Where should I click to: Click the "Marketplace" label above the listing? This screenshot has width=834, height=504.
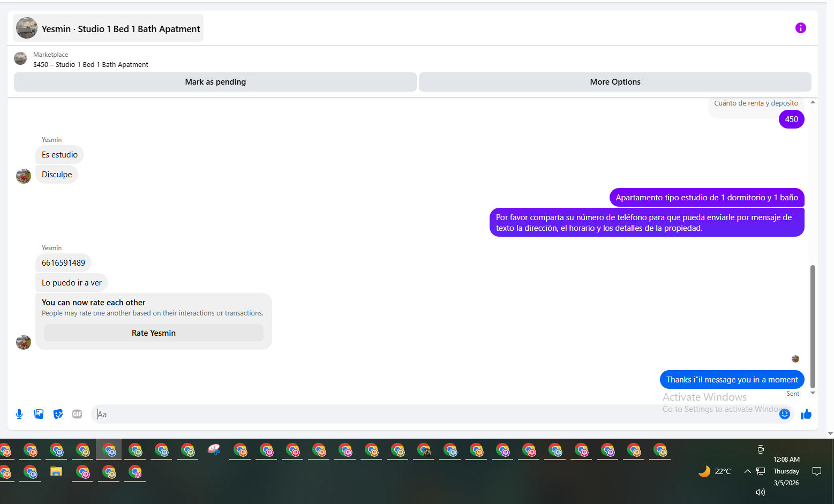point(50,55)
